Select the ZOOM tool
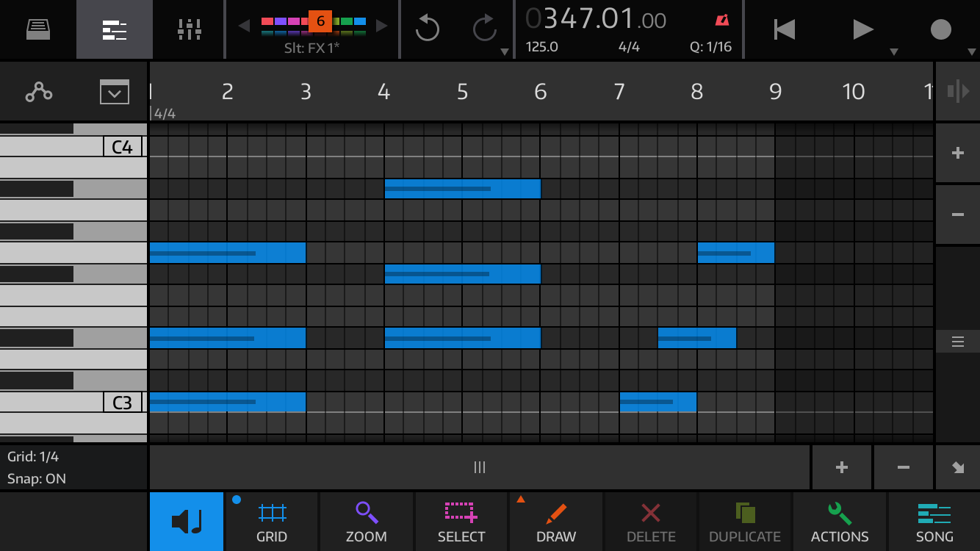The image size is (980, 551). tap(366, 522)
